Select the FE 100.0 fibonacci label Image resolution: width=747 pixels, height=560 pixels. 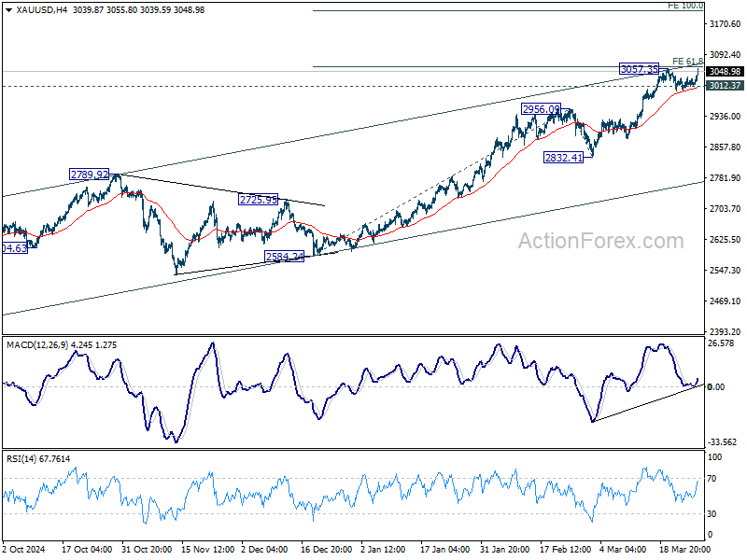685,6
